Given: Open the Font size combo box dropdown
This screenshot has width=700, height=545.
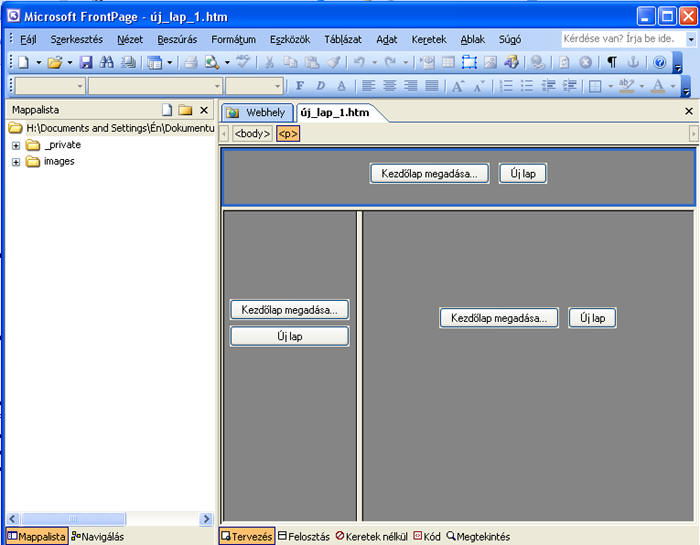Looking at the screenshot, I should 278,86.
